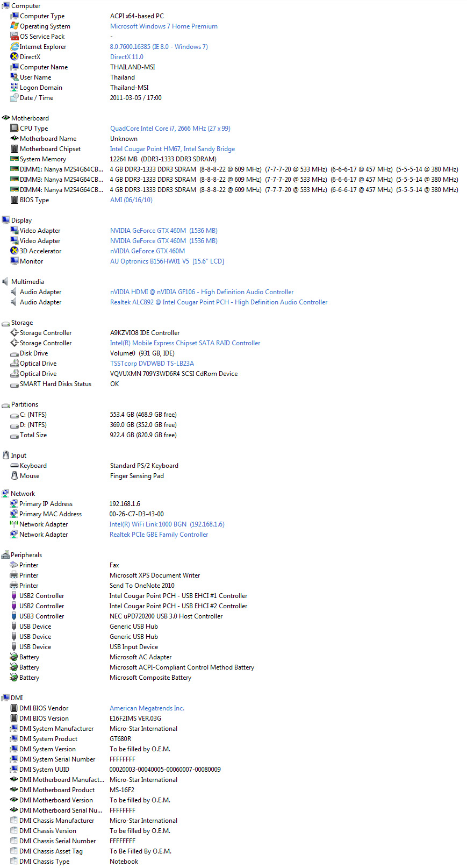
Task: Click the Internet Explorer row icon
Action: click(x=15, y=47)
